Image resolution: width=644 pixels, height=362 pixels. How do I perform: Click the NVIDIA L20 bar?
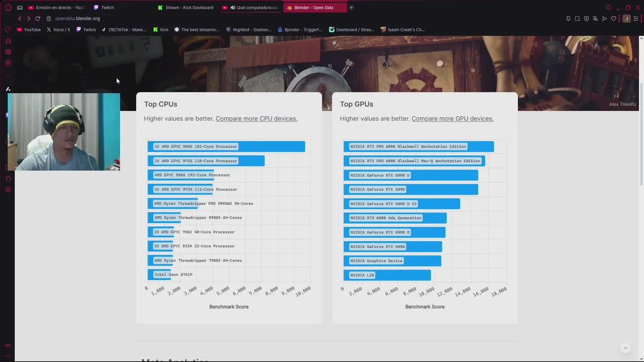387,275
